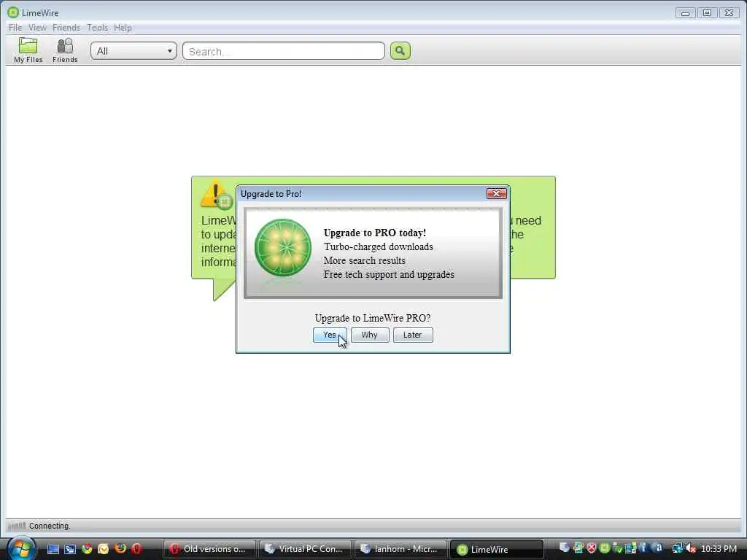Image resolution: width=747 pixels, height=560 pixels.
Task: Open the My Files library
Action: pyautogui.click(x=28, y=50)
